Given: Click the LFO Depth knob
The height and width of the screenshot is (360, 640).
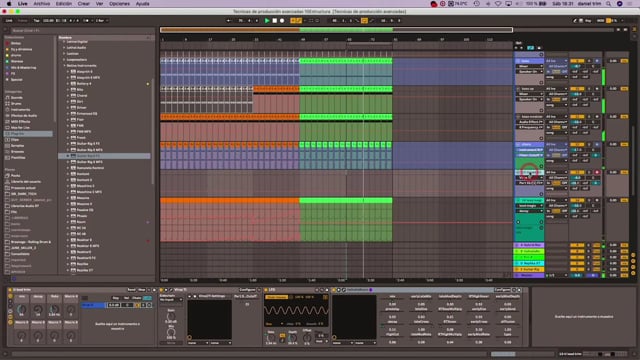Looking at the screenshot, I should pyautogui.click(x=293, y=338).
